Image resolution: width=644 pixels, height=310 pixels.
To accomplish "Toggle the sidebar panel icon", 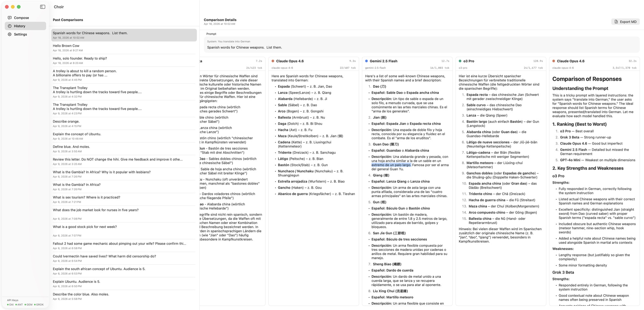I will (43, 7).
